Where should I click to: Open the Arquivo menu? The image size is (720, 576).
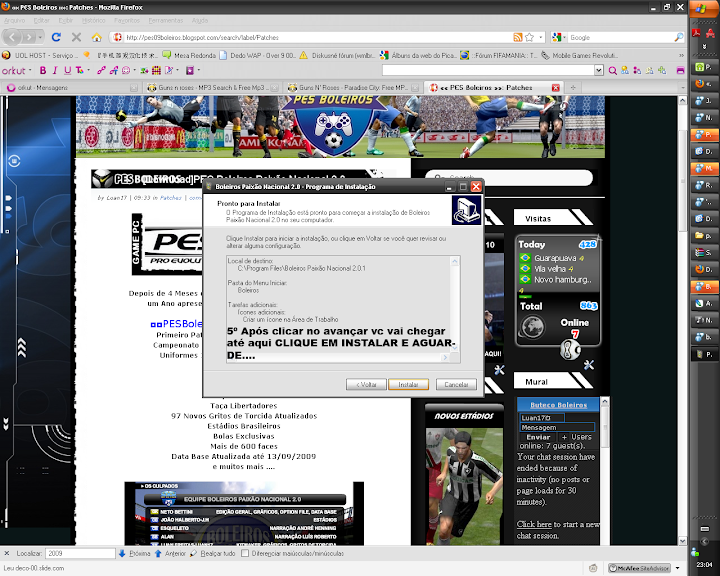pos(14,20)
